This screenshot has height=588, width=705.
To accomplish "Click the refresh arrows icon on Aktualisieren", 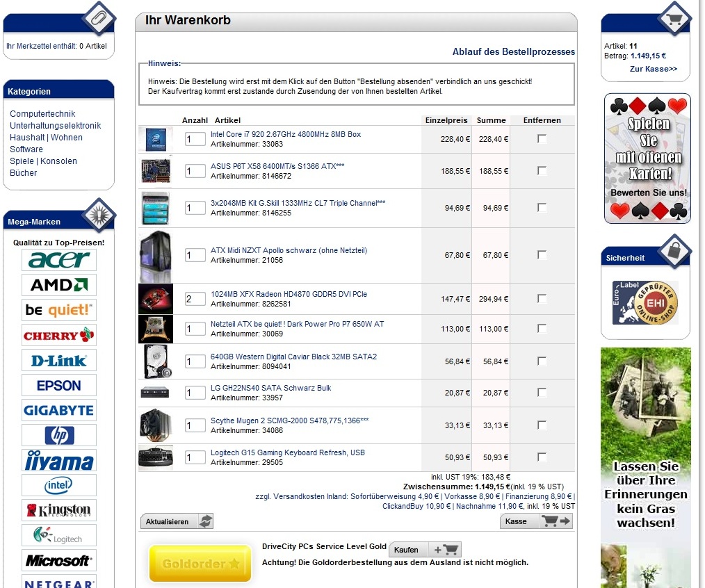I will click(206, 521).
